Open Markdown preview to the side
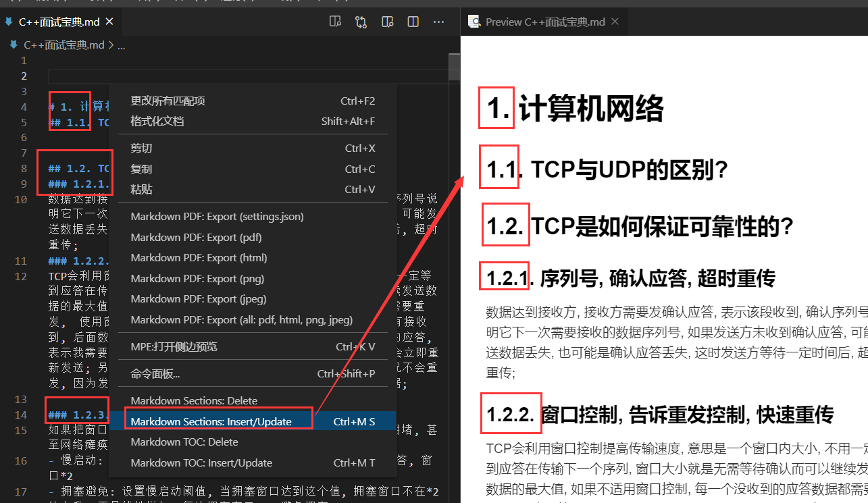This screenshot has width=868, height=503. (335, 21)
